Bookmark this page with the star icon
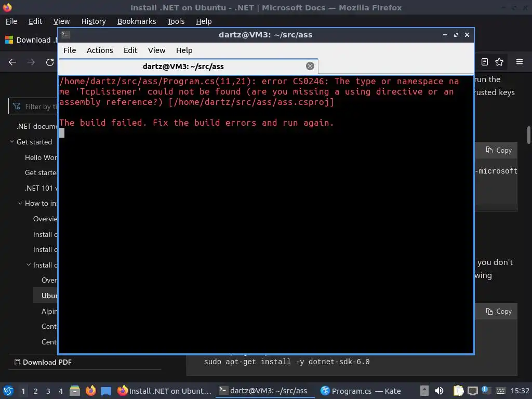The width and height of the screenshot is (532, 399). click(499, 62)
